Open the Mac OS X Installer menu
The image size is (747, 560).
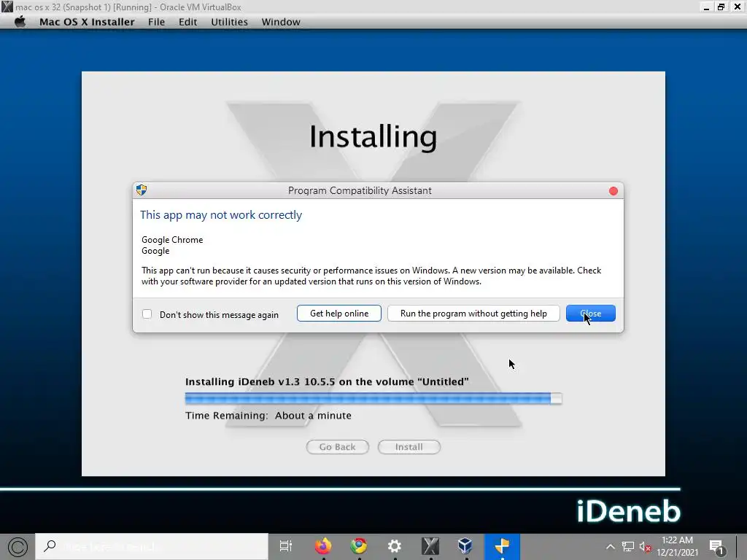[x=87, y=22]
